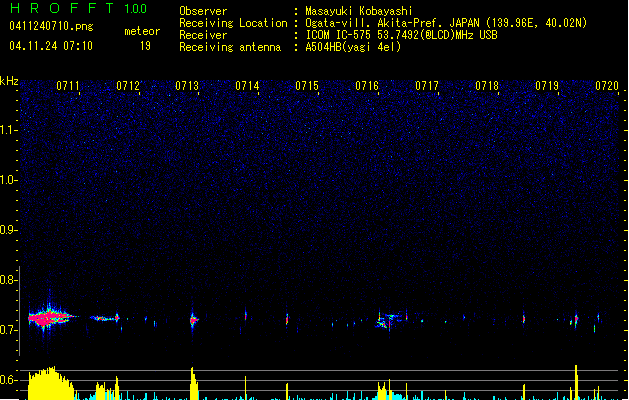The height and width of the screenshot is (400, 629).
Task: Click the large meteor echo before 0711
Action: point(50,318)
